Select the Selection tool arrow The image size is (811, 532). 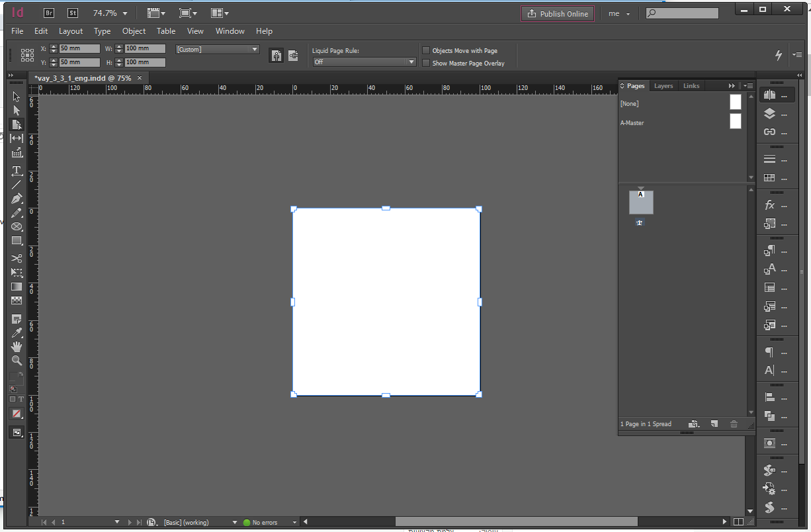click(x=17, y=97)
